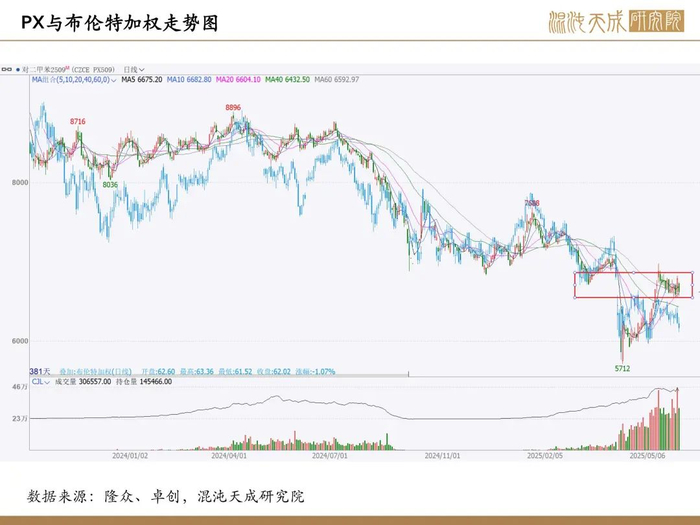
Task: Select the MA10 6682.80 legend label
Action: pos(189,79)
